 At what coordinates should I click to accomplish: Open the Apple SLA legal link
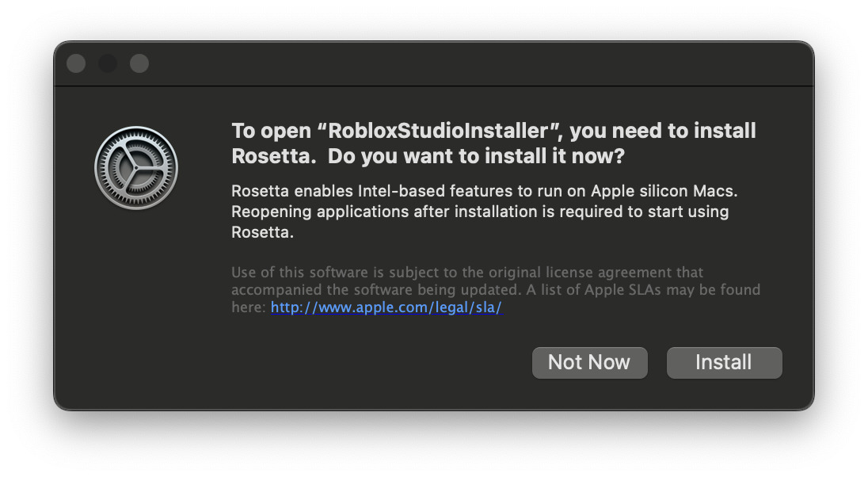point(386,307)
